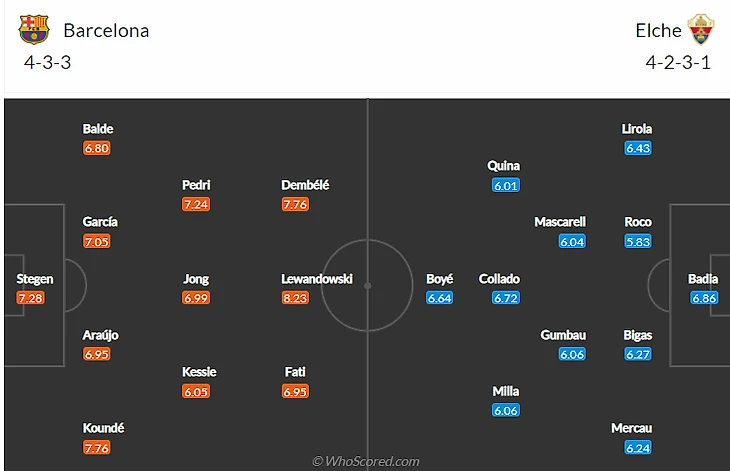Click the Barcelona club crest
This screenshot has width=730, height=471.
34,30
